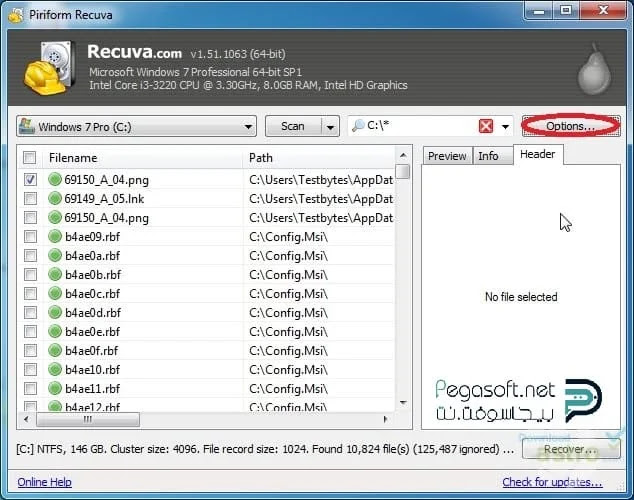Tick the checkbox for b4ae0c.rbf
Screen dimensions: 634x500
(30, 293)
